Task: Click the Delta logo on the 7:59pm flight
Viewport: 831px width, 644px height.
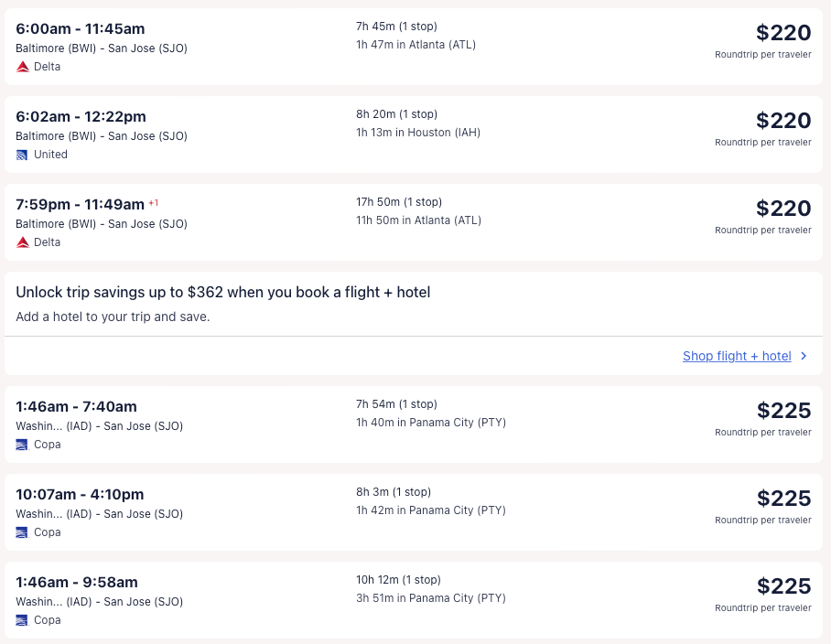Action: [x=23, y=242]
